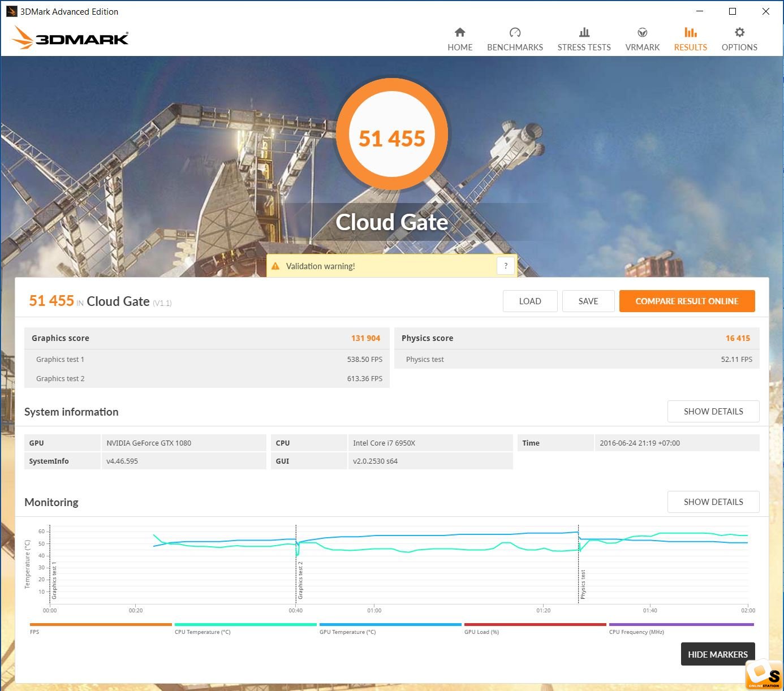Click the SAVE button
The width and height of the screenshot is (784, 691).
click(588, 301)
